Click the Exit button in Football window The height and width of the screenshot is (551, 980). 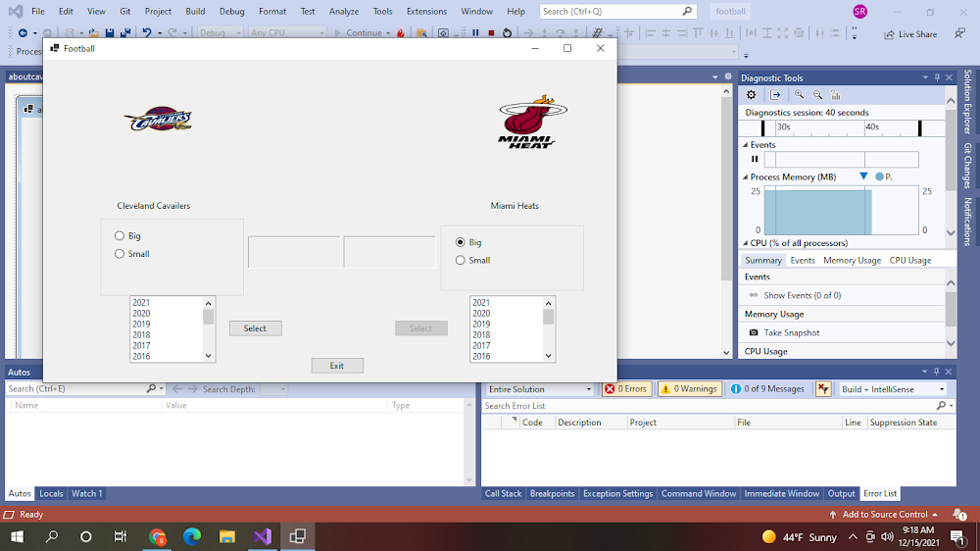tap(337, 366)
